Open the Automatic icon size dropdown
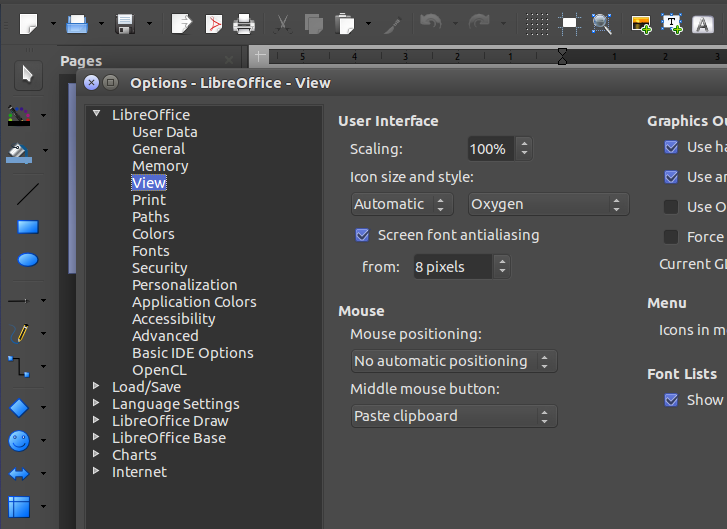This screenshot has width=727, height=529. tap(402, 204)
